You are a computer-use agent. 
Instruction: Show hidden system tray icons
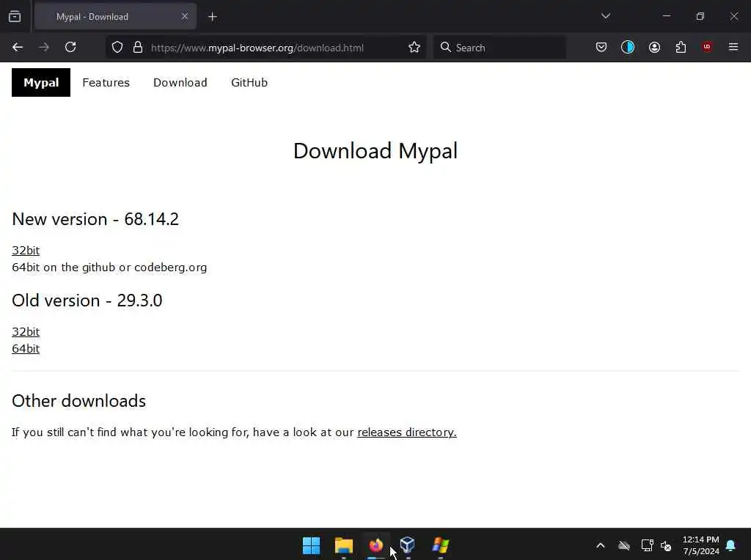pos(600,545)
